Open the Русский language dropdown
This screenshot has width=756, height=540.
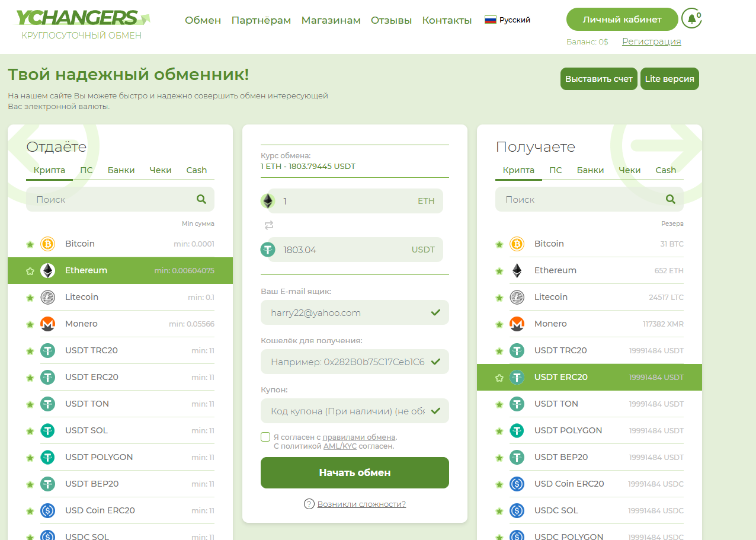pos(508,20)
